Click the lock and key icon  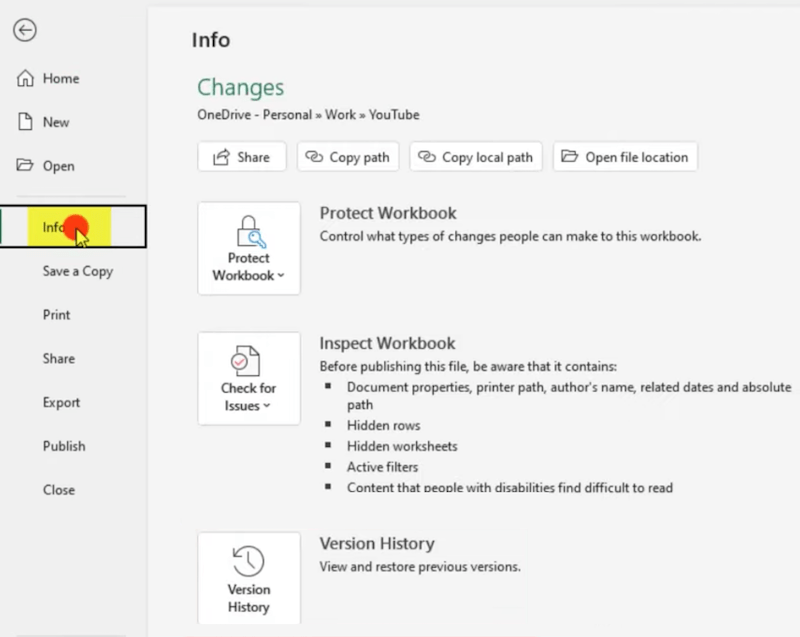[251, 231]
